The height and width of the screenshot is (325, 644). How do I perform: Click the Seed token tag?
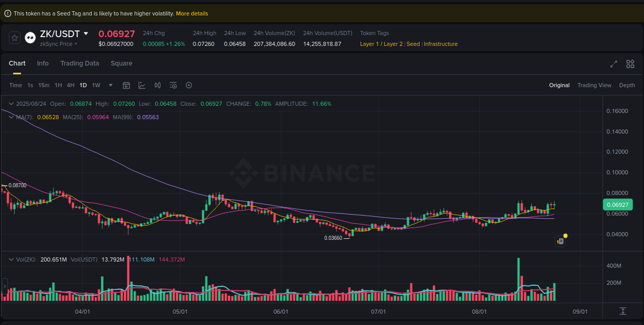[x=413, y=44]
